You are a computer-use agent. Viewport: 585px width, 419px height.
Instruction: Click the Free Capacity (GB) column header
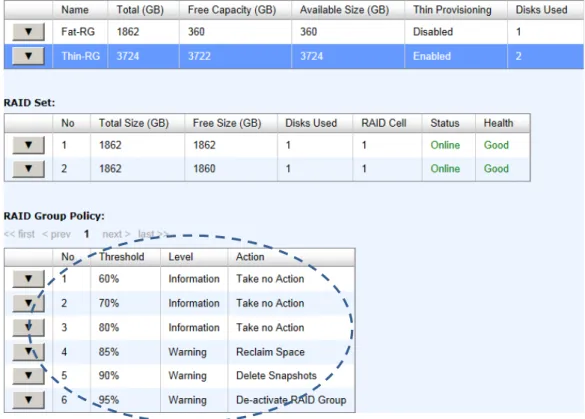232,10
